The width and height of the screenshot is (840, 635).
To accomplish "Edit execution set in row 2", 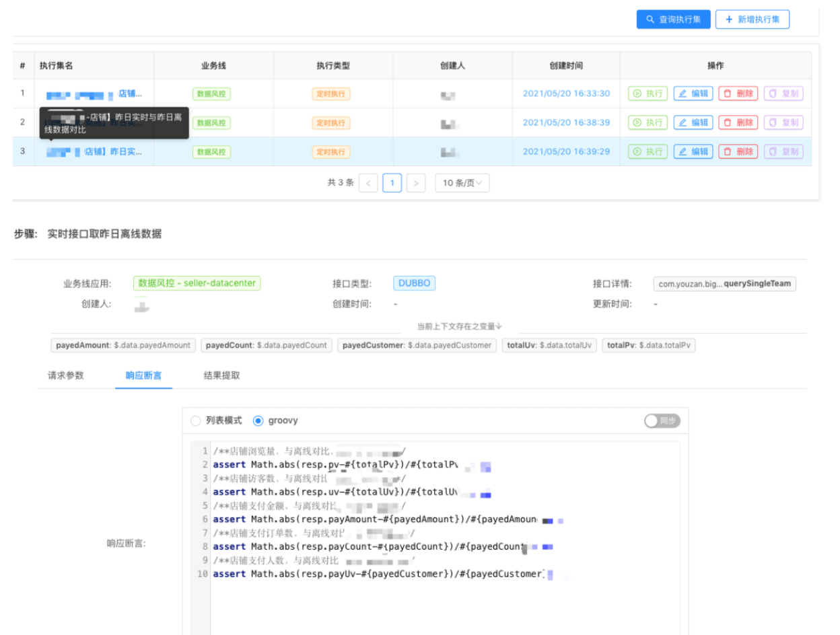I will 693,122.
